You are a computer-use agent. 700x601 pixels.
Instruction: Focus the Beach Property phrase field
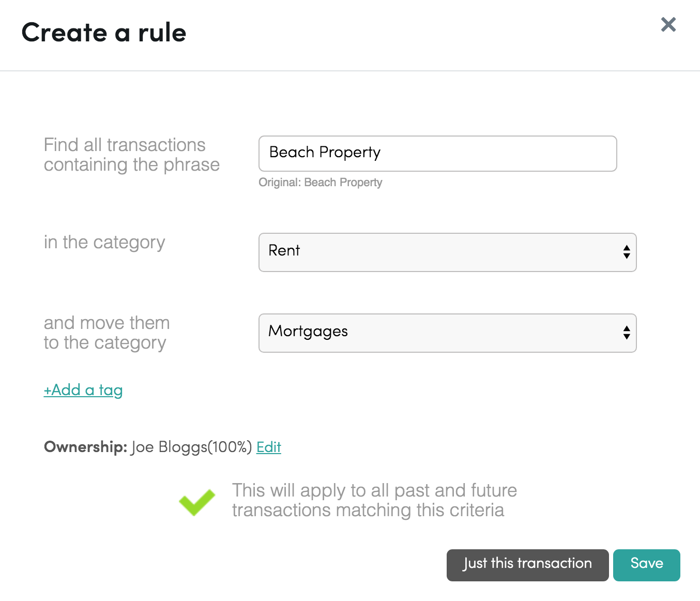pyautogui.click(x=437, y=154)
